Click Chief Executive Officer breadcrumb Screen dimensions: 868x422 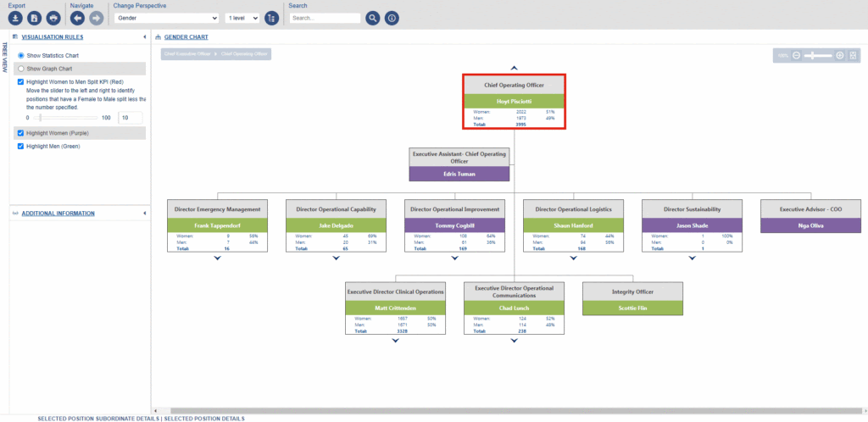pyautogui.click(x=187, y=54)
